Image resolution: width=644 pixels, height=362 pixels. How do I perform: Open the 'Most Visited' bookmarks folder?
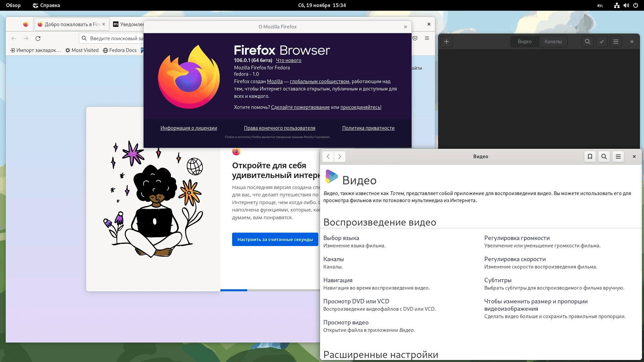pyautogui.click(x=82, y=50)
